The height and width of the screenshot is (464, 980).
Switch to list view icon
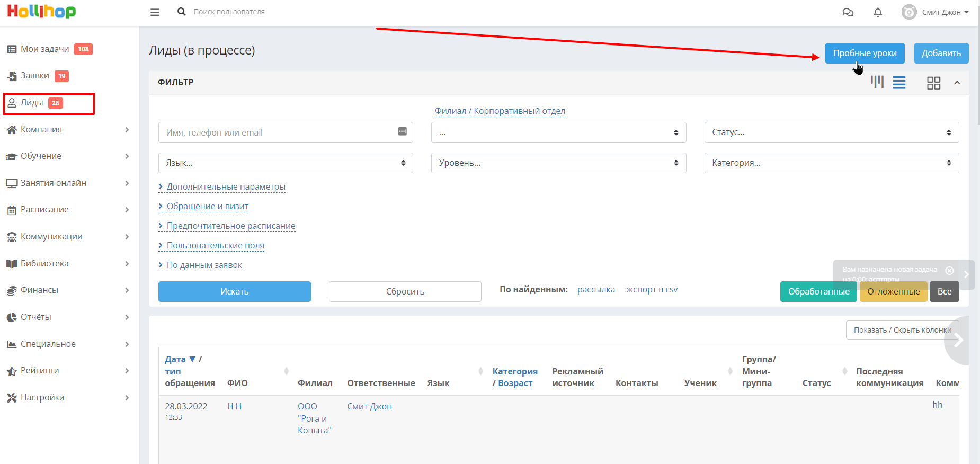coord(899,83)
